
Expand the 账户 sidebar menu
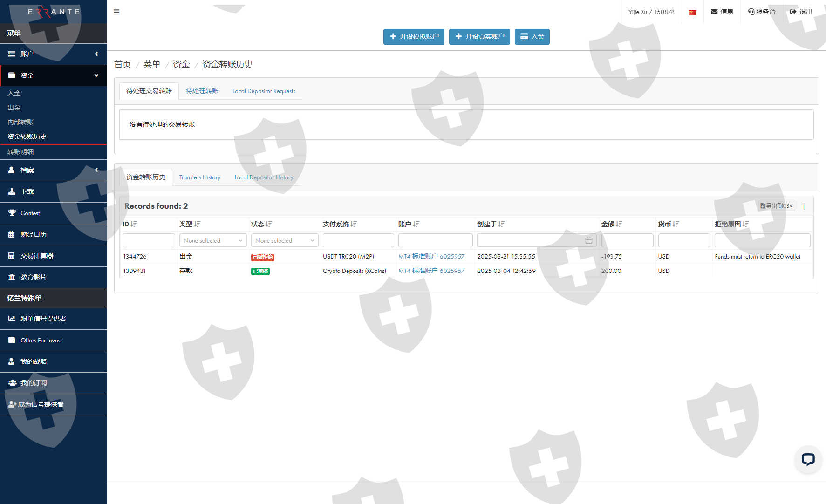[54, 54]
